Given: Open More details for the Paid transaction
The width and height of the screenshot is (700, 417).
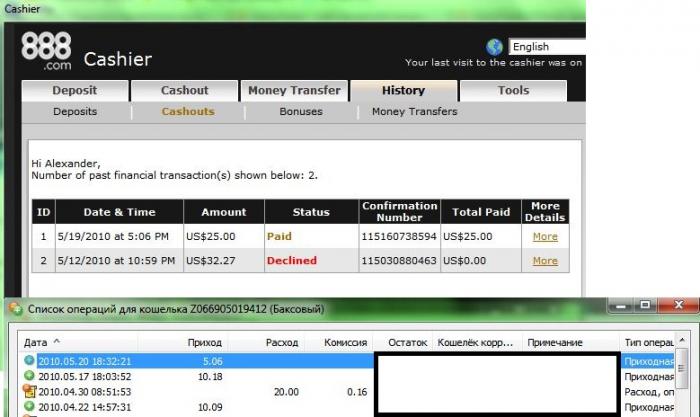Looking at the screenshot, I should click(545, 237).
